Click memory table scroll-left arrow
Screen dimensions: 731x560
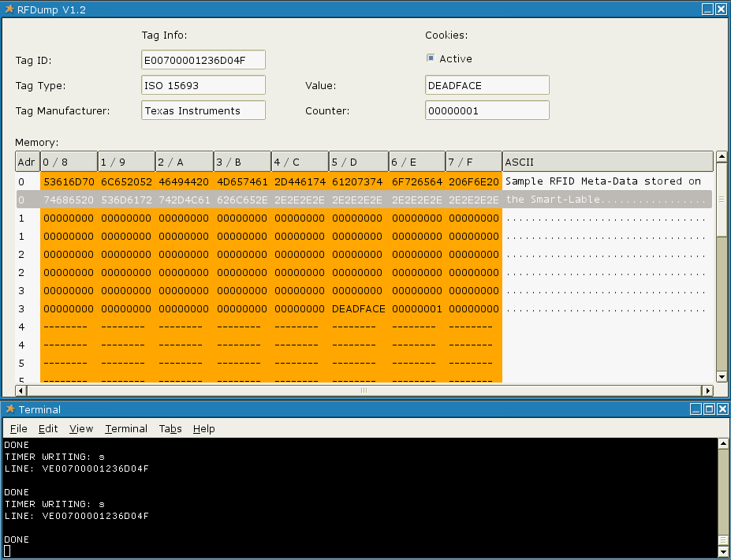pyautogui.click(x=21, y=390)
